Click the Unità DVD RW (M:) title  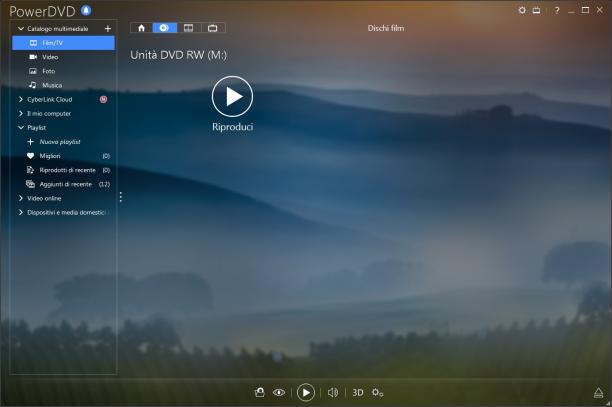pos(178,55)
